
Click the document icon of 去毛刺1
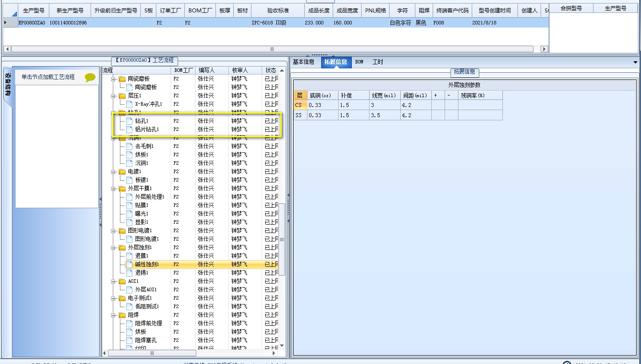(x=129, y=146)
